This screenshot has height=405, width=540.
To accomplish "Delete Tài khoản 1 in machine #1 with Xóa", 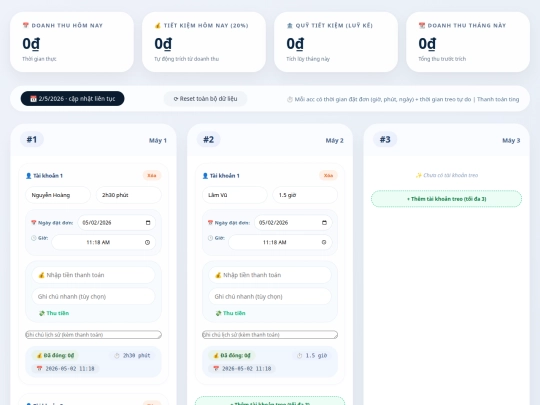I will 152,175.
